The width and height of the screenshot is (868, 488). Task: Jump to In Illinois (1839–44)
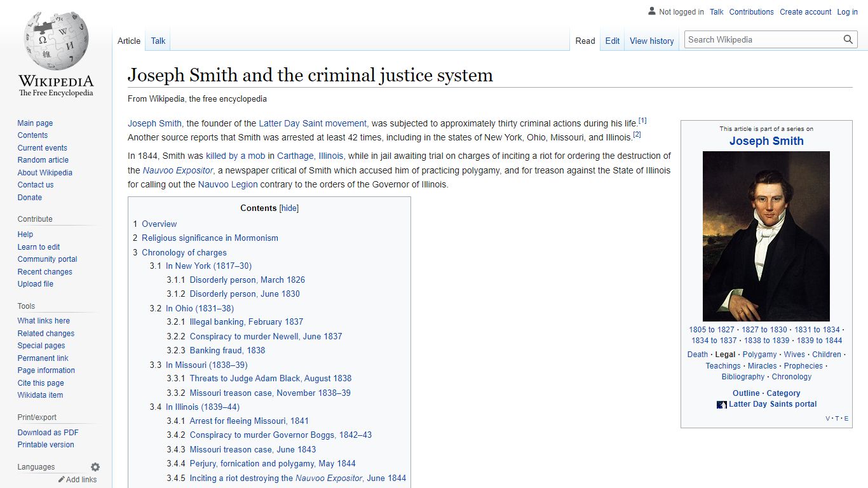[x=203, y=407]
